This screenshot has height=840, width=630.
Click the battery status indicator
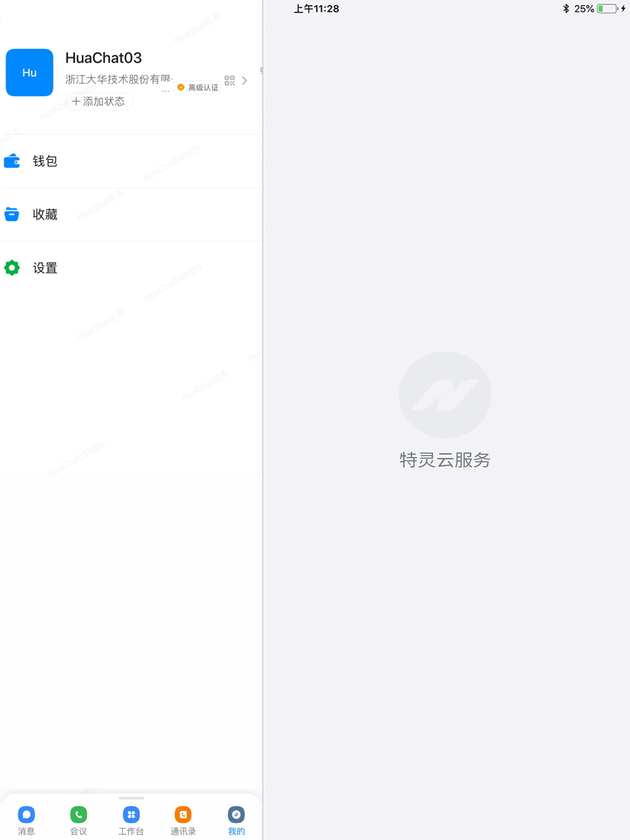pos(607,9)
